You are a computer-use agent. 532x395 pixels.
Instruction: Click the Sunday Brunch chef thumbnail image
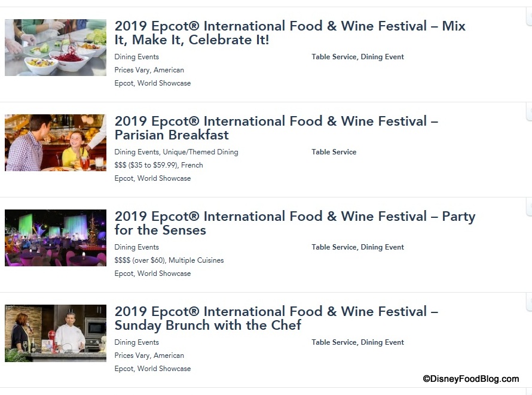(56, 333)
